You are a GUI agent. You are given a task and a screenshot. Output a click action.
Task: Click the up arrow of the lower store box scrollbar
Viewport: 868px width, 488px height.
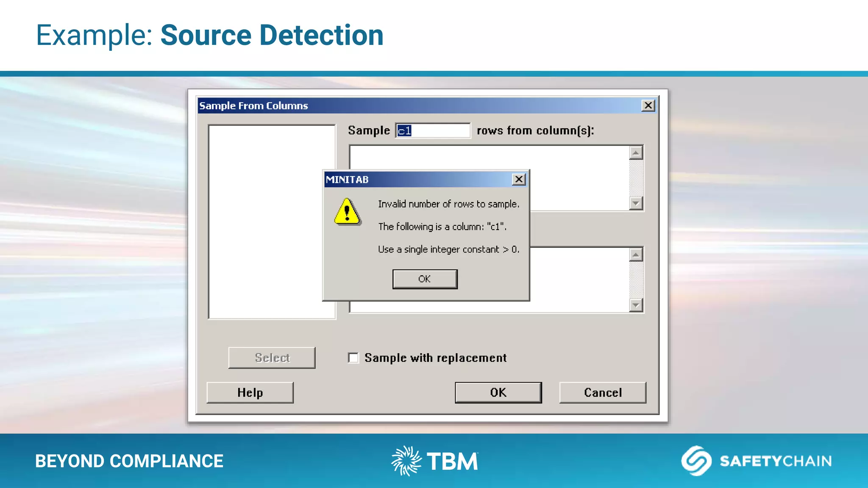click(x=636, y=255)
